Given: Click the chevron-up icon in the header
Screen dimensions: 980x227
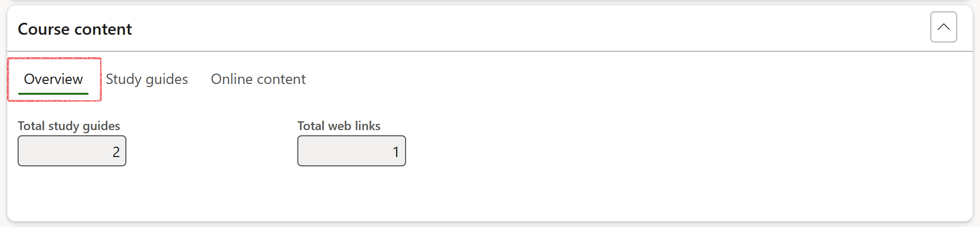Looking at the screenshot, I should pos(943,27).
